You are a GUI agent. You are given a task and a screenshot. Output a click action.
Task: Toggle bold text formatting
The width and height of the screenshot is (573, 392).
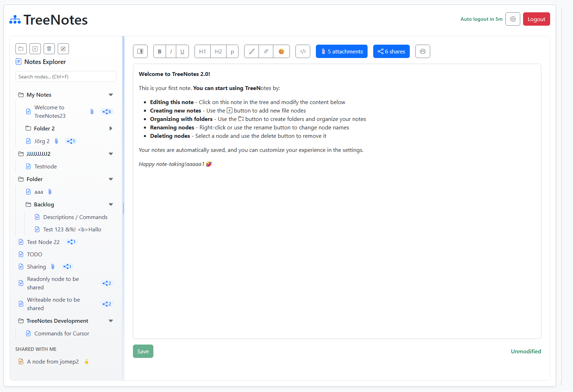[159, 51]
